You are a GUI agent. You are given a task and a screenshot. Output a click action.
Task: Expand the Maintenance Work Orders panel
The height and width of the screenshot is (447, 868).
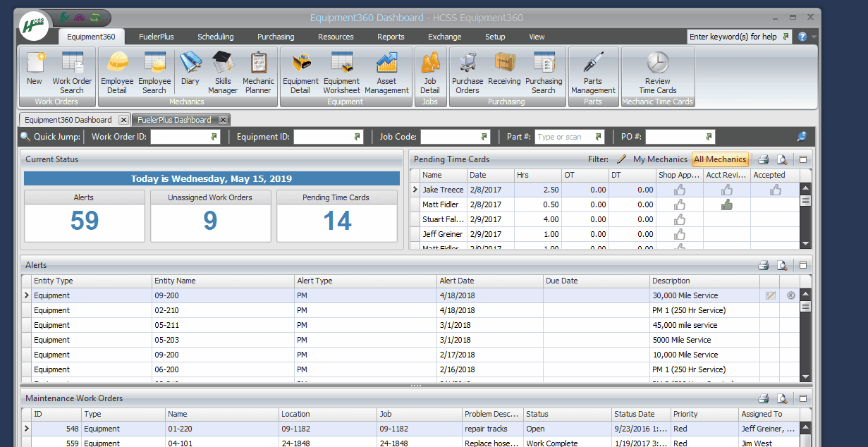[x=802, y=398]
